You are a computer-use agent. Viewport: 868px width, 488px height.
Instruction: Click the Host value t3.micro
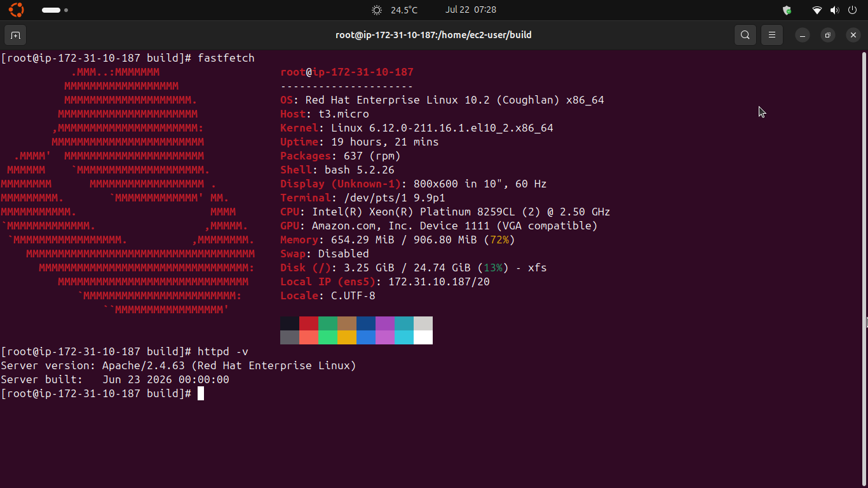(344, 114)
